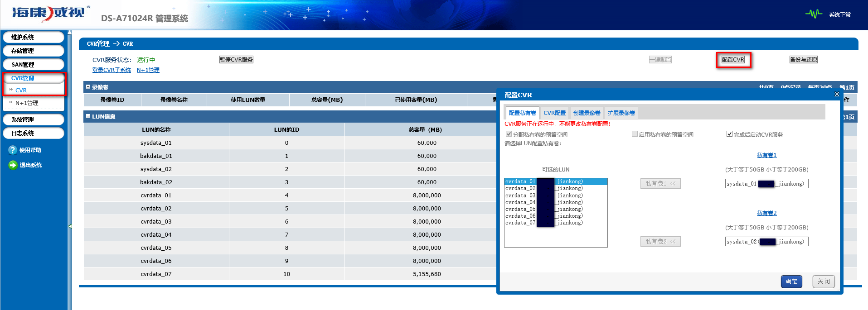868x310 pixels.
Task: Switch to the 配置私有卷 tab
Action: [522, 113]
